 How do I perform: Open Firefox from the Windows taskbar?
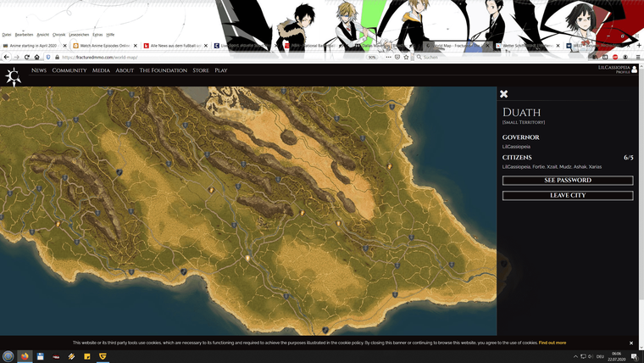(24, 356)
